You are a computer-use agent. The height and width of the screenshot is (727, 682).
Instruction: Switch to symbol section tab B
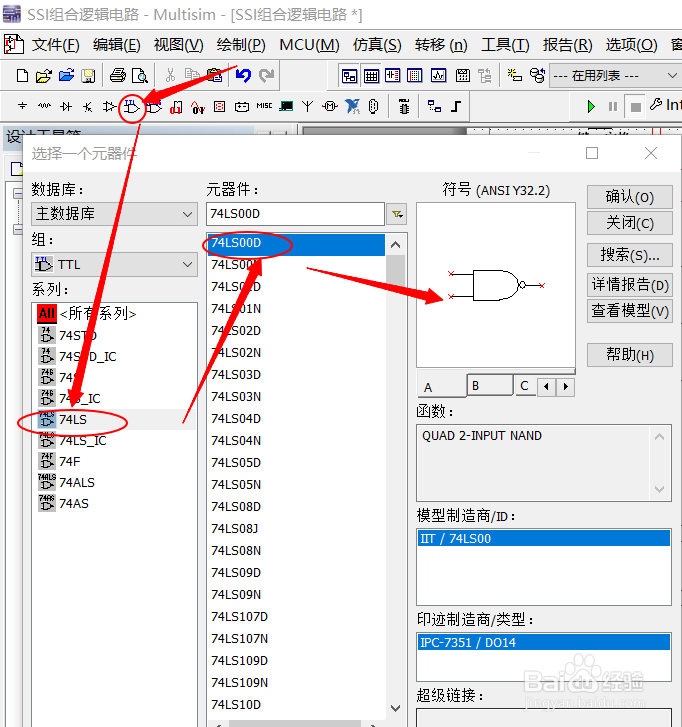click(x=490, y=386)
